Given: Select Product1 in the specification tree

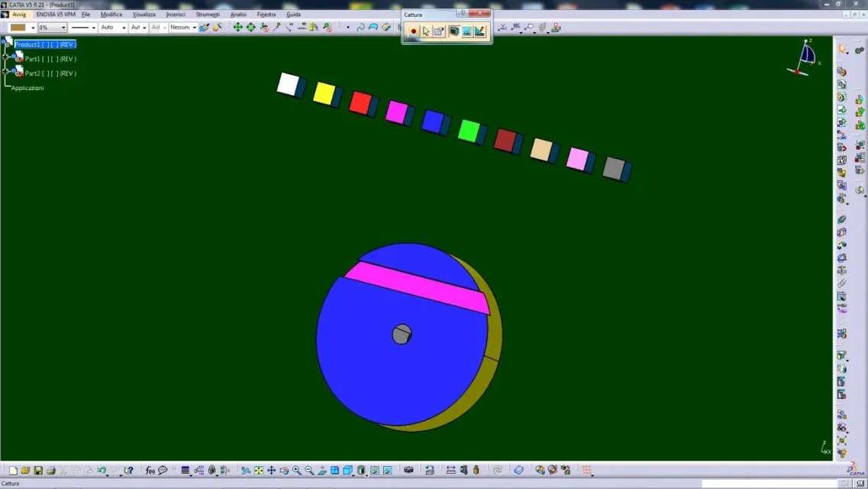Looking at the screenshot, I should pos(45,44).
